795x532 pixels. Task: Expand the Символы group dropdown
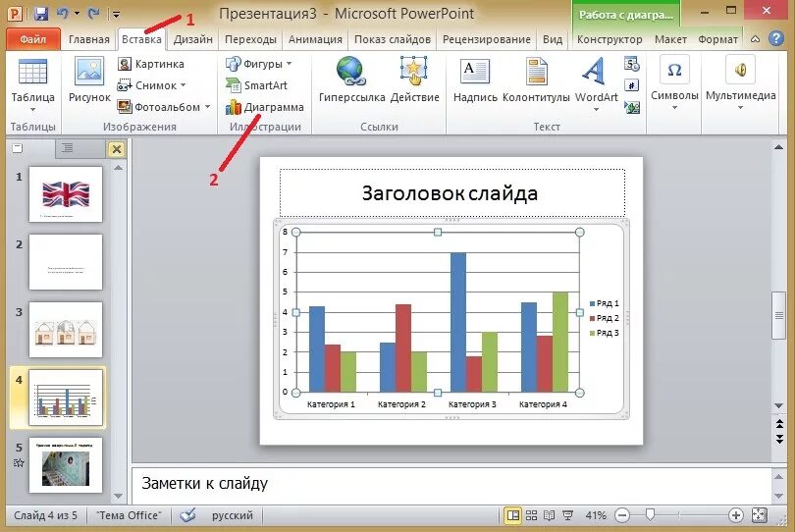674,108
